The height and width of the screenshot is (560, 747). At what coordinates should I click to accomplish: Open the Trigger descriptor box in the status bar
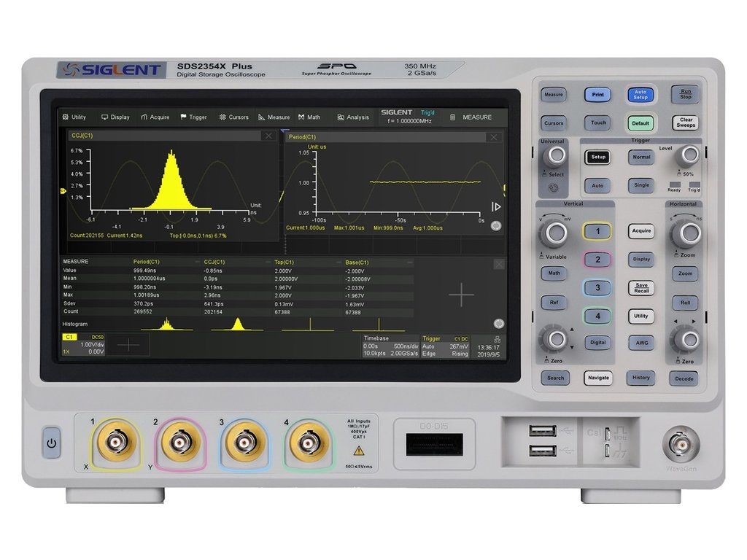(446, 346)
